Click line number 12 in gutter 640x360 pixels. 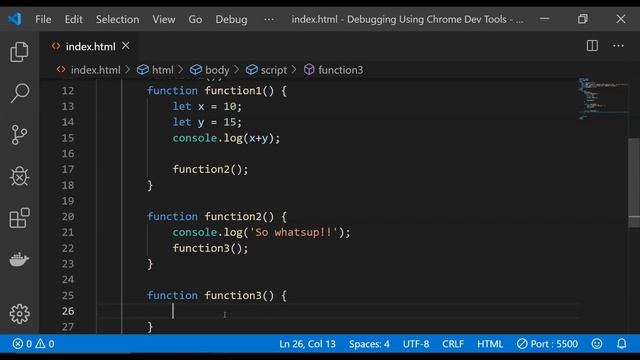pyautogui.click(x=68, y=91)
